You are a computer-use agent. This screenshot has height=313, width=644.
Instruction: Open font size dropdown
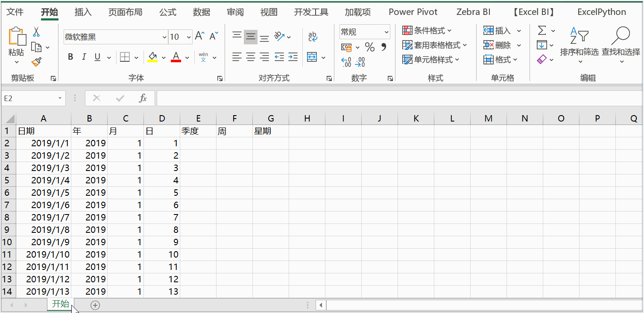(189, 37)
